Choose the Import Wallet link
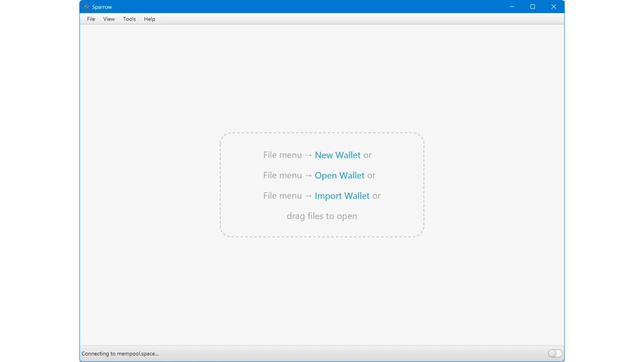Image resolution: width=644 pixels, height=362 pixels. tap(342, 196)
